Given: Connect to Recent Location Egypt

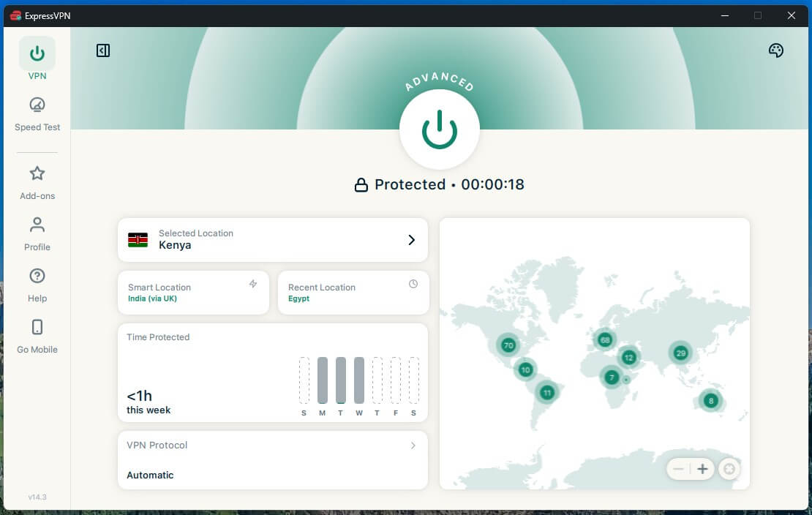Looking at the screenshot, I should click(353, 293).
